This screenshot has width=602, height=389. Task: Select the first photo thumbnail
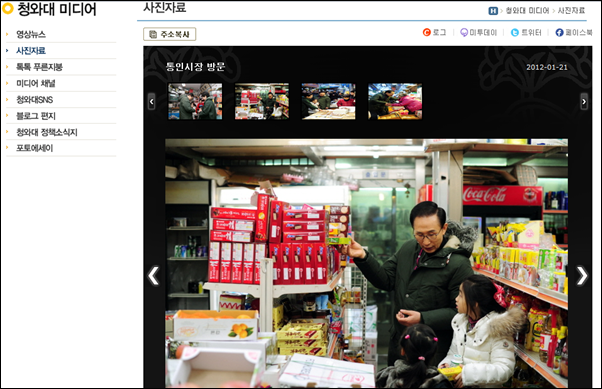click(195, 101)
